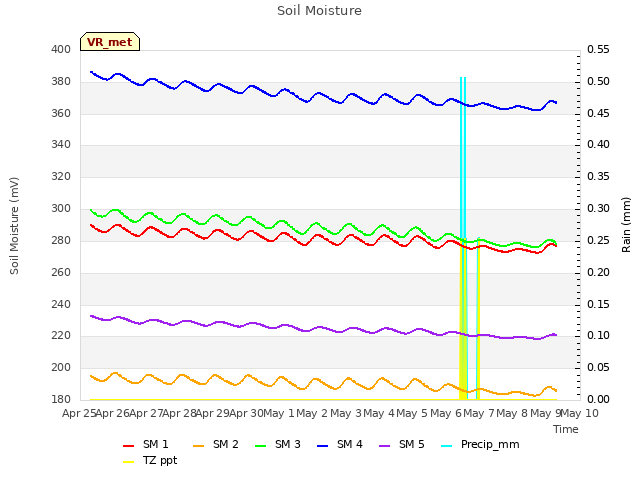Viewport: 640px width, 480px height.
Task: Click the green SM 3 legend swatch
Action: click(261, 446)
